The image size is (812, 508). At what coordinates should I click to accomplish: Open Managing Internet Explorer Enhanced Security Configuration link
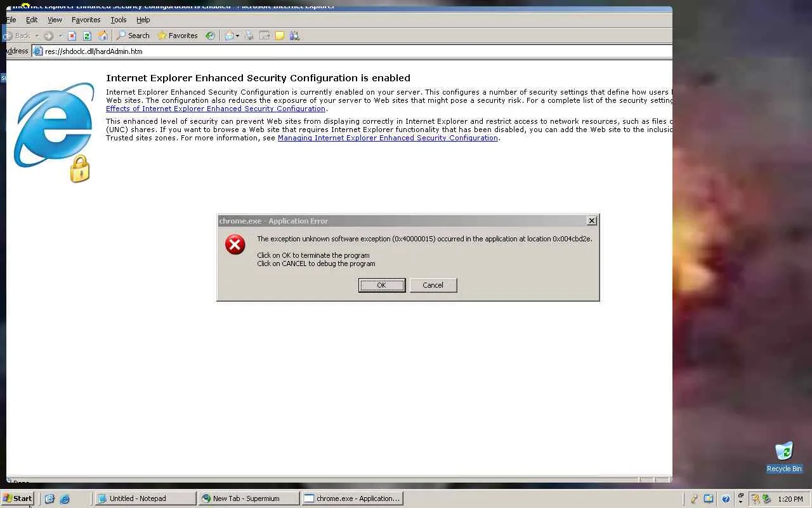tap(388, 138)
